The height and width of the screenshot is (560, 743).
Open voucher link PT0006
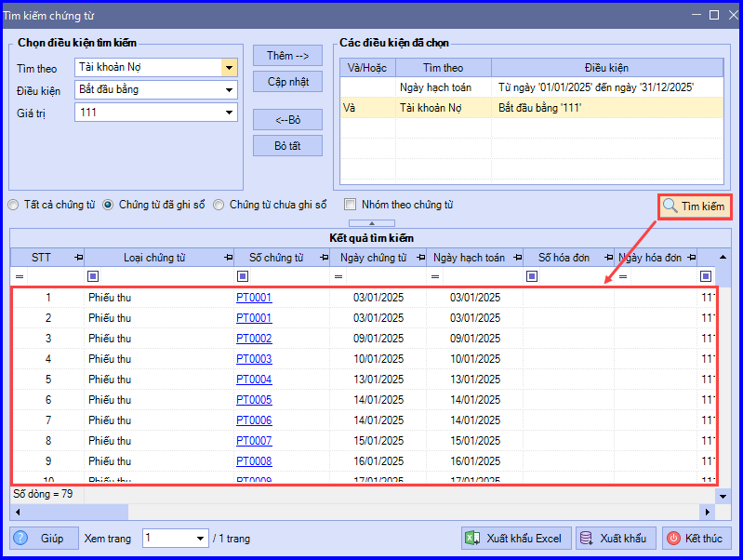[x=254, y=420]
